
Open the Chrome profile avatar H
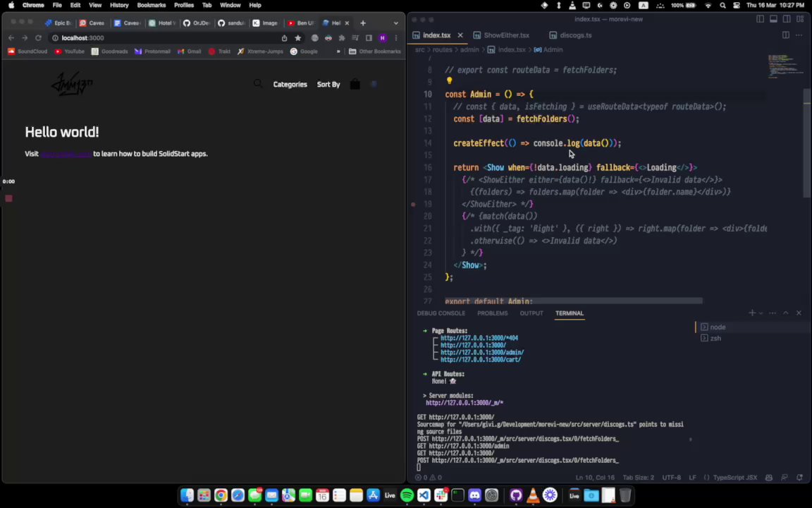pos(383,38)
